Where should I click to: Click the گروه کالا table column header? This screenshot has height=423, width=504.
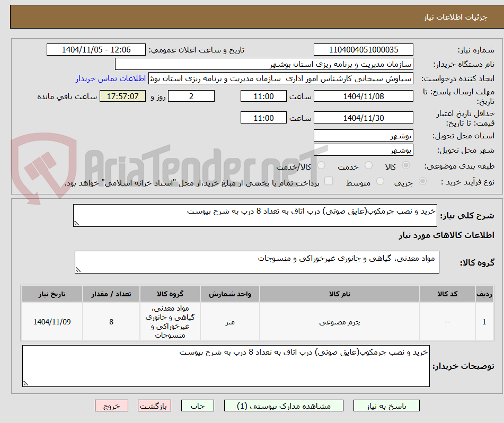point(170,294)
